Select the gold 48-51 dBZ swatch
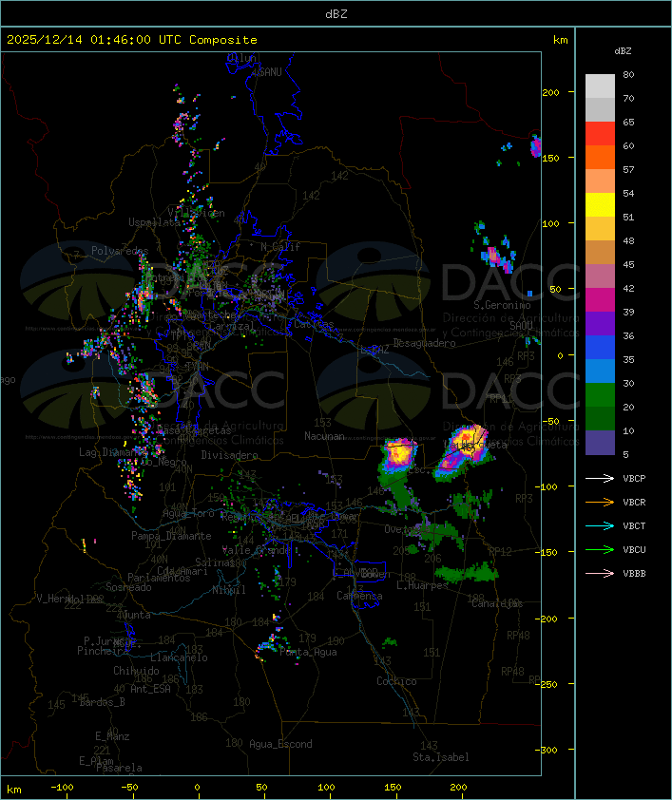This screenshot has width=672, height=800. point(600,229)
